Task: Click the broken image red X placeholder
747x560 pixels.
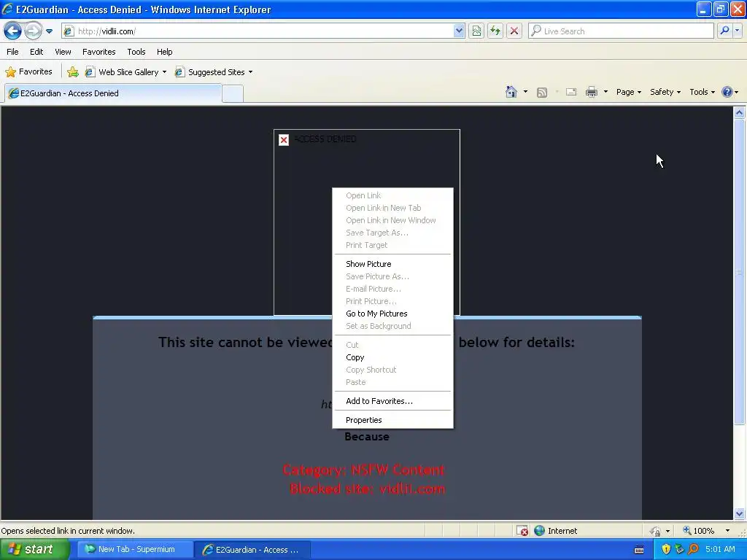Action: [x=284, y=139]
